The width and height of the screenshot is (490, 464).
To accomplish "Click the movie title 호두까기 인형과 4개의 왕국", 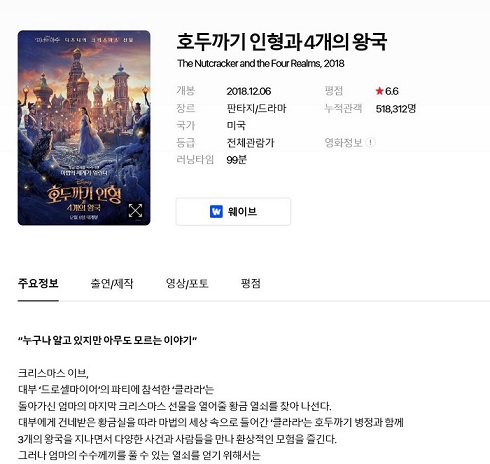I will (282, 42).
